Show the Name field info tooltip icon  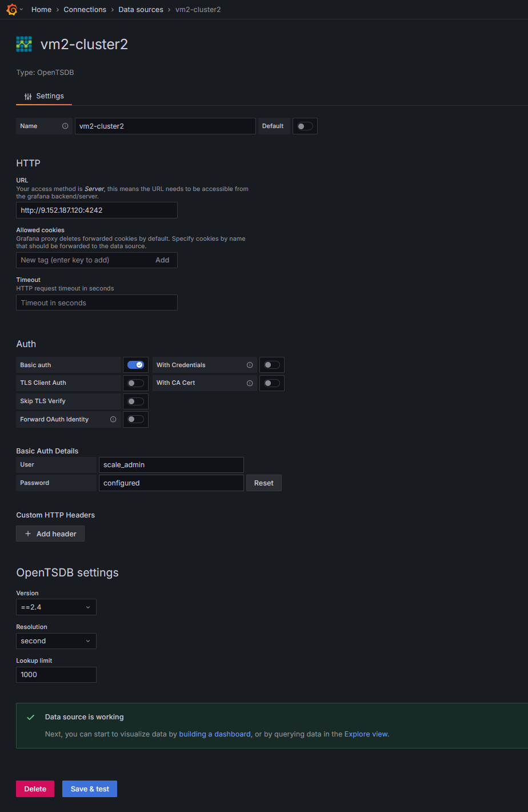[x=65, y=126]
